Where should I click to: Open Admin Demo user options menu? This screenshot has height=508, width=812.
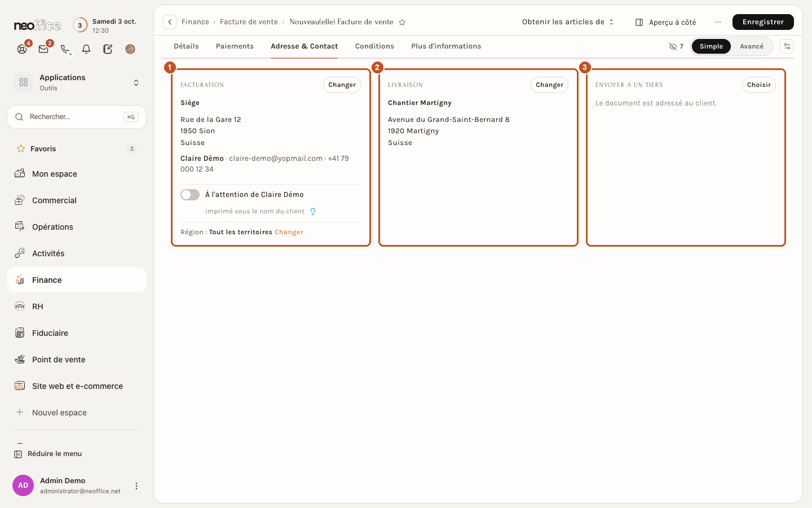click(136, 486)
